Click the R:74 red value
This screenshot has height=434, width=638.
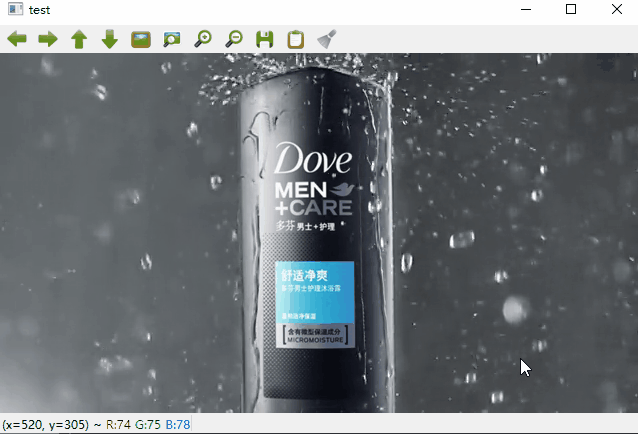coord(118,425)
